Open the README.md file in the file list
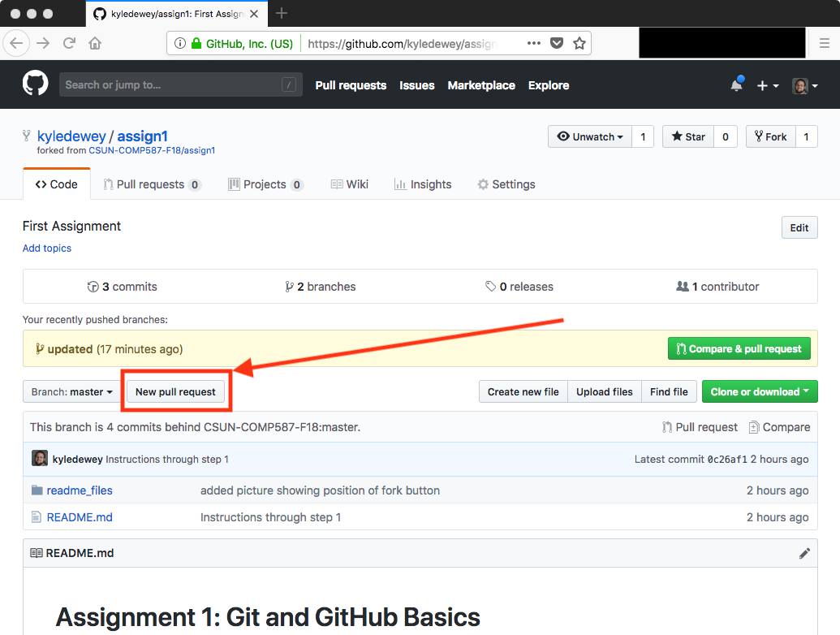Viewport: 840px width, 635px height. pyautogui.click(x=80, y=517)
